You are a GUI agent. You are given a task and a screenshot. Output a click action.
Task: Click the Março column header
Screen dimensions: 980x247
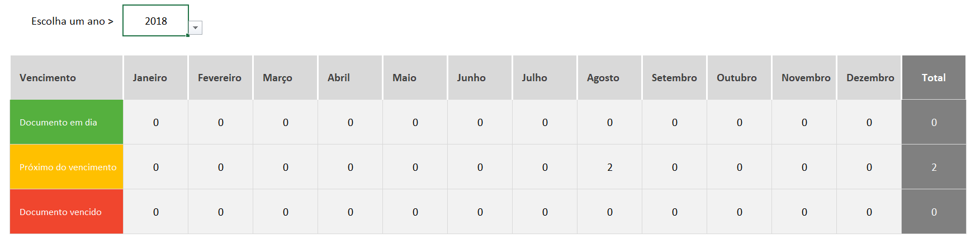[285, 78]
